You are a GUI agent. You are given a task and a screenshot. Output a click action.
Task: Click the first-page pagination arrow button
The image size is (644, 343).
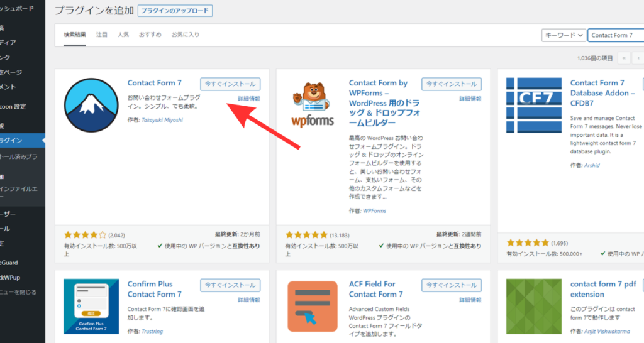coord(624,58)
